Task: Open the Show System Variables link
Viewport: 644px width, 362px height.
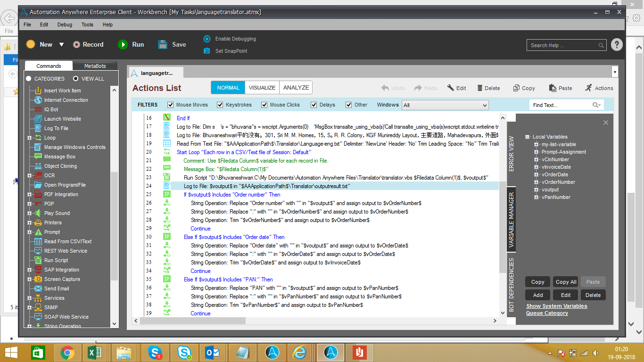Action: tap(556, 306)
